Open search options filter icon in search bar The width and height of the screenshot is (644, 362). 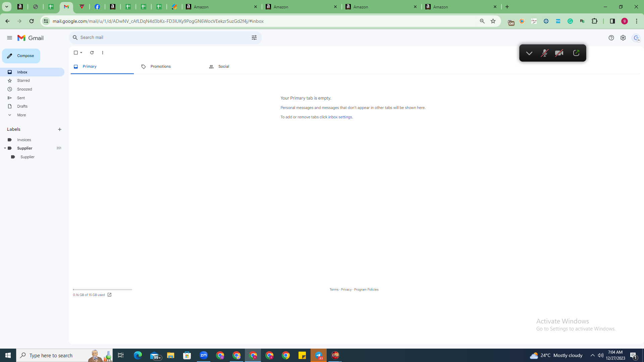pyautogui.click(x=254, y=38)
